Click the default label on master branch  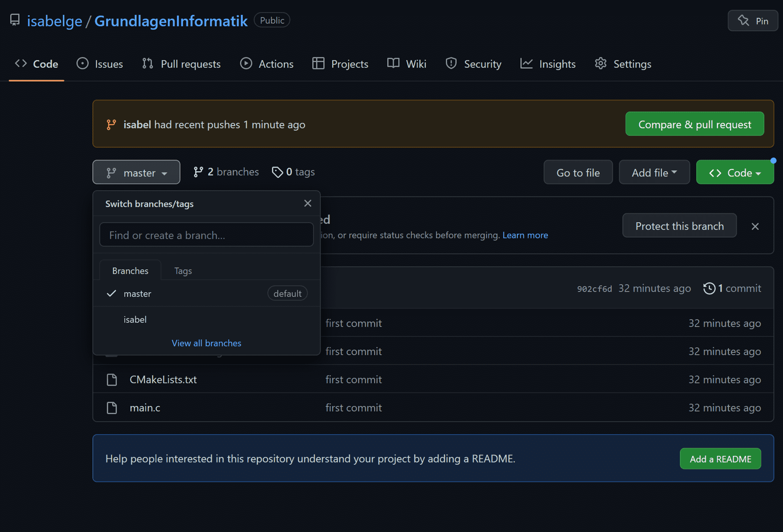287,294
